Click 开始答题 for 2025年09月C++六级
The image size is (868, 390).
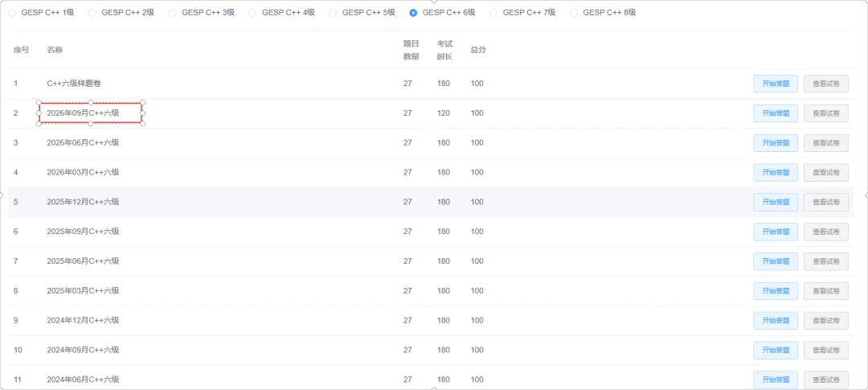point(775,232)
